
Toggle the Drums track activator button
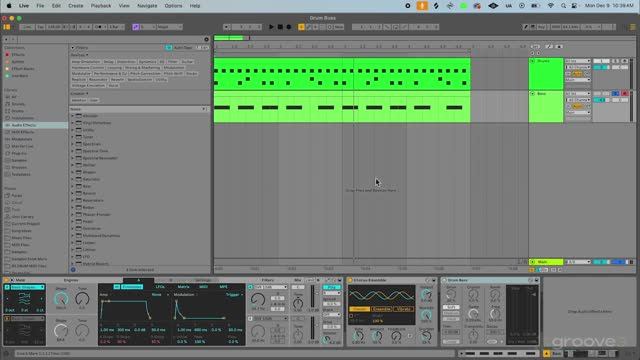[601, 61]
